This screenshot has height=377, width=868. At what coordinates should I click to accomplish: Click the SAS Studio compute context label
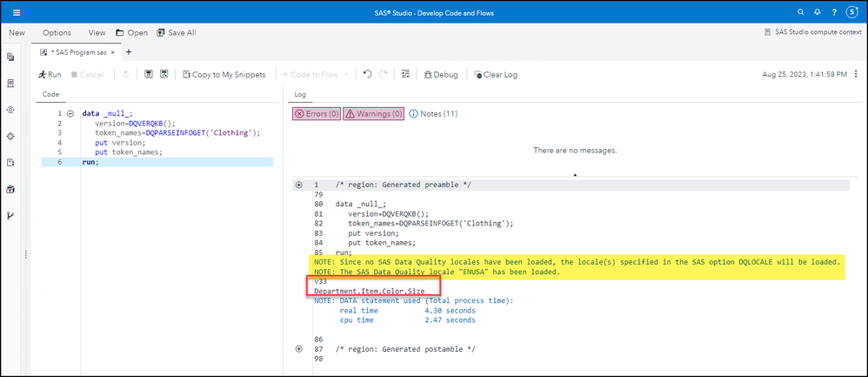coord(813,33)
